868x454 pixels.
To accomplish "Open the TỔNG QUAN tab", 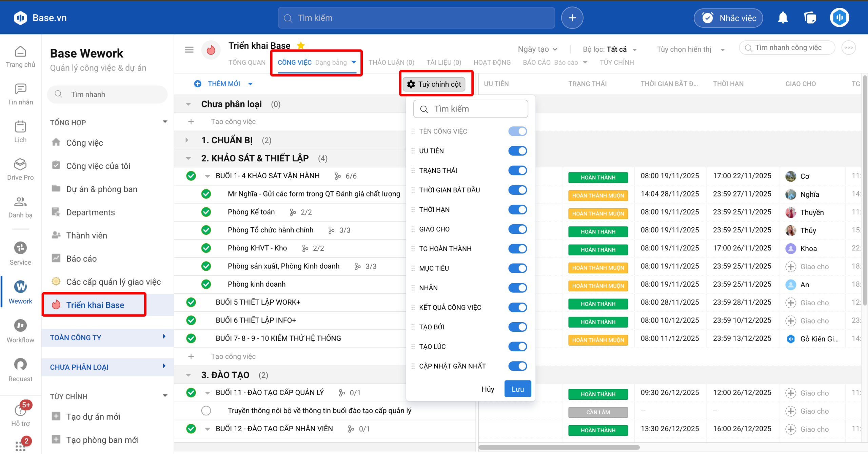I will [247, 62].
